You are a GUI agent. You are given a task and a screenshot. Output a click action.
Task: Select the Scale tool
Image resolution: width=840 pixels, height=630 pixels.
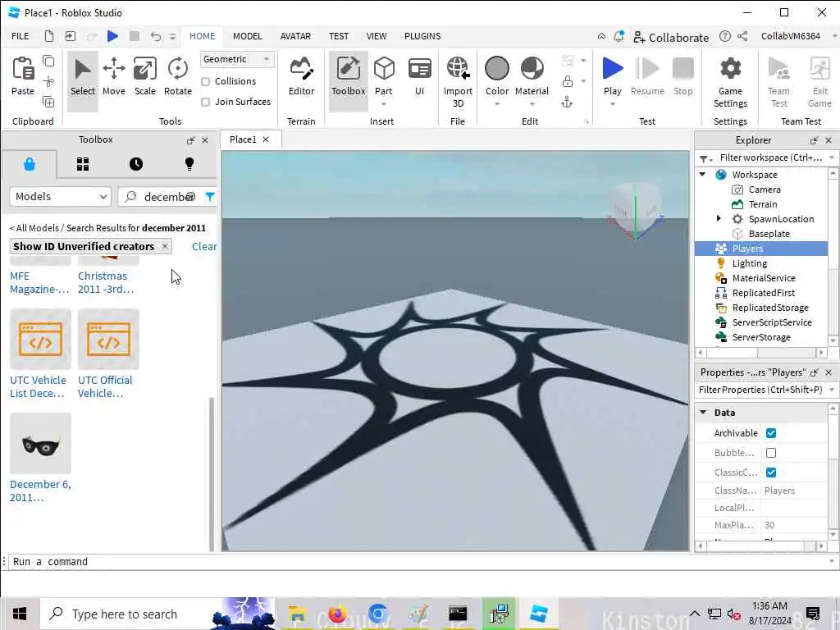[144, 76]
